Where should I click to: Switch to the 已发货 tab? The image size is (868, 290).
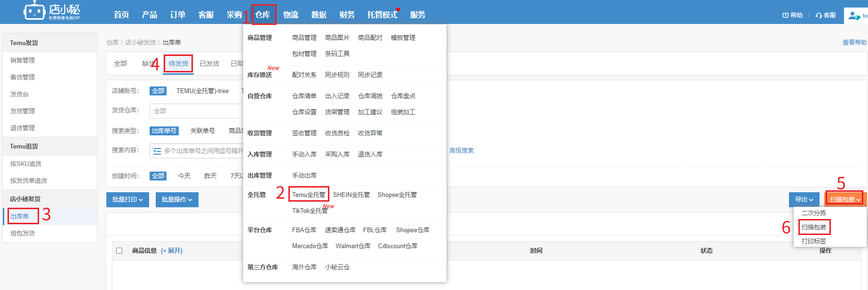(x=209, y=63)
